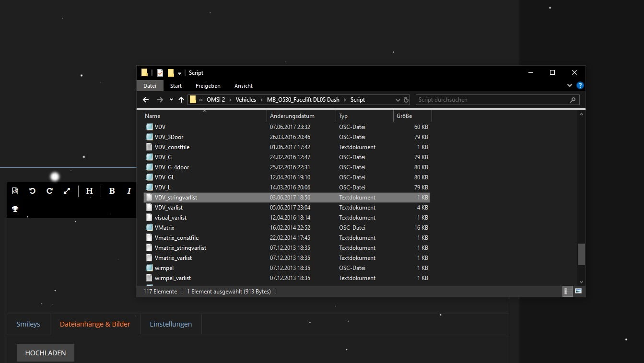Click the source code view icon in editor

click(x=15, y=191)
